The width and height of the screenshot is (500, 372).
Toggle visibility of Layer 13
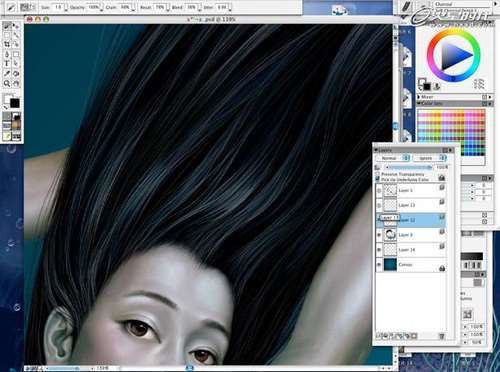[379, 205]
